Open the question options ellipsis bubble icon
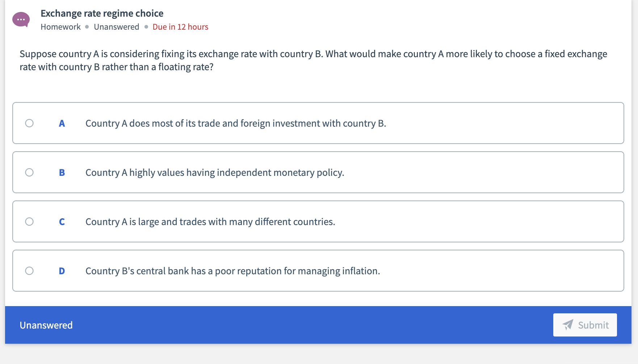The height and width of the screenshot is (364, 638). click(x=21, y=19)
